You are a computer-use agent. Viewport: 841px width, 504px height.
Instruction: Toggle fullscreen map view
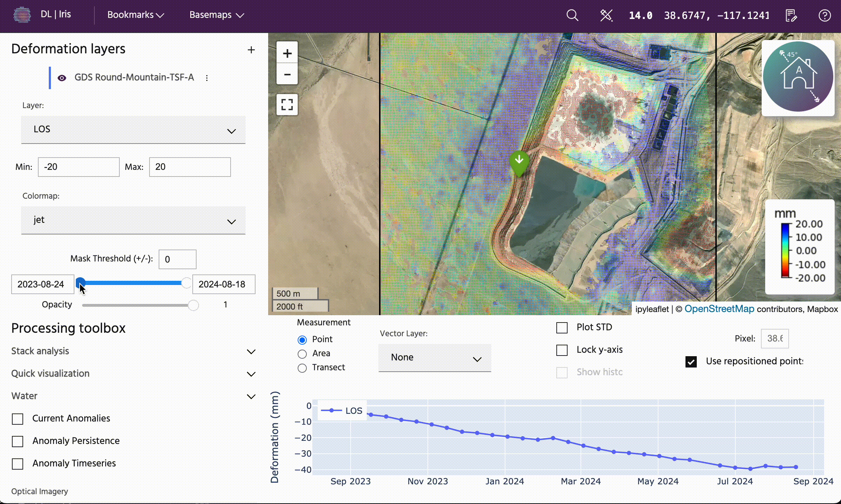[287, 105]
